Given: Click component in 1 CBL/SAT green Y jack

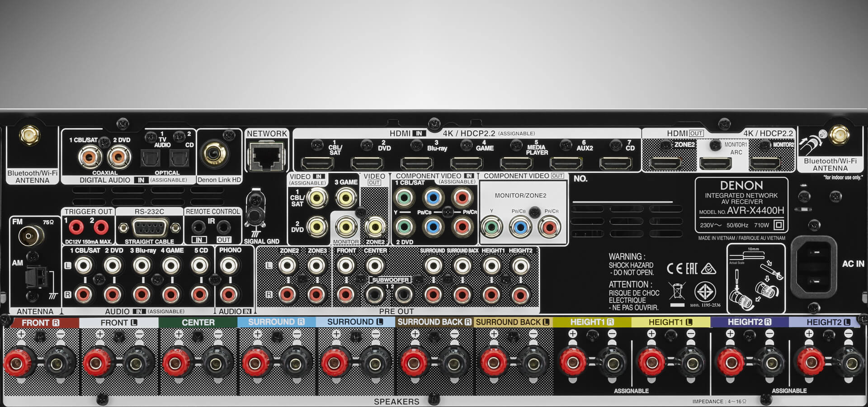Looking at the screenshot, I should pos(404,198).
